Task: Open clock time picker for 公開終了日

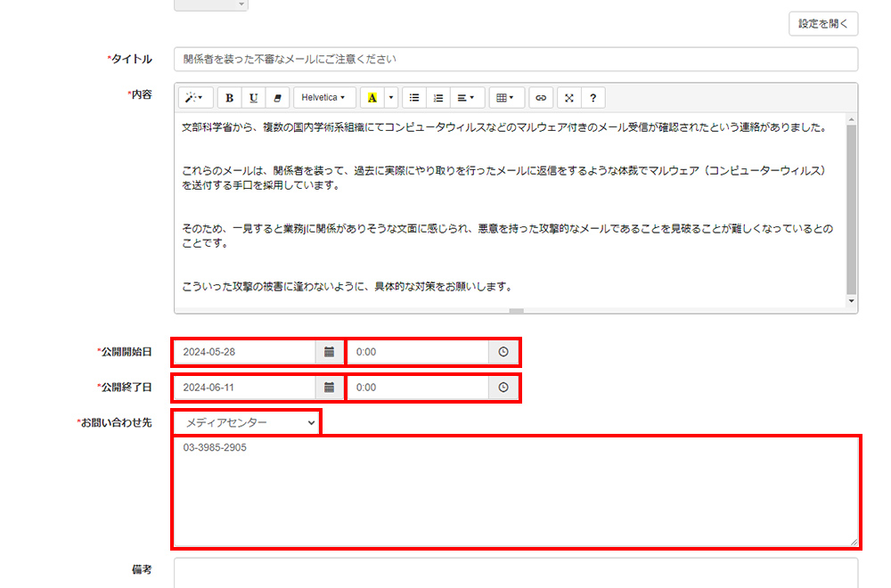Action: 503,388
